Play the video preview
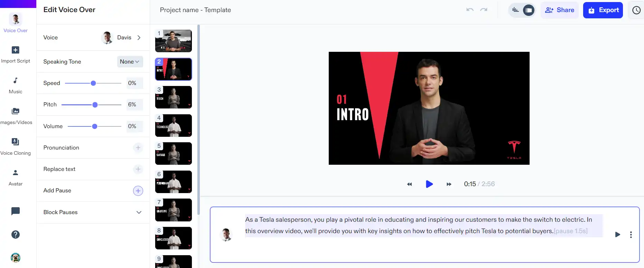The width and height of the screenshot is (644, 268). (429, 184)
